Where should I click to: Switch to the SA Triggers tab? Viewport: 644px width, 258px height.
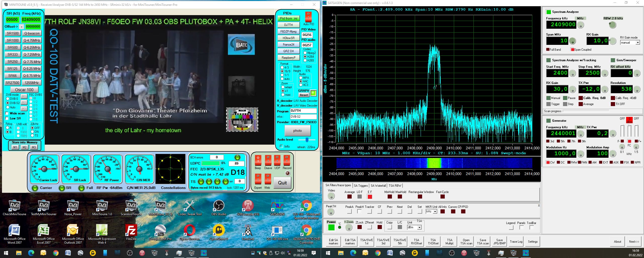click(361, 186)
